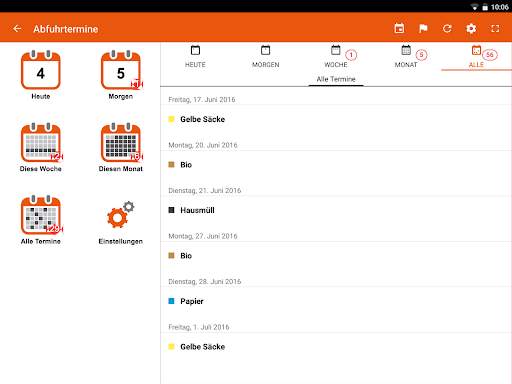
Task: Click yellow square beside 17. Juni Gelbe Säcke
Action: 171,119
